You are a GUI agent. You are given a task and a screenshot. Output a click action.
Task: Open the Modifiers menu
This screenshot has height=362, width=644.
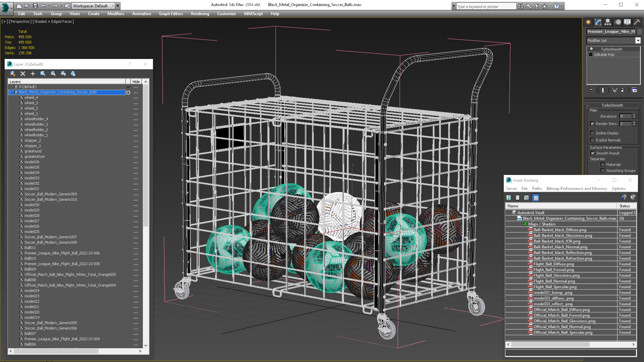point(116,14)
